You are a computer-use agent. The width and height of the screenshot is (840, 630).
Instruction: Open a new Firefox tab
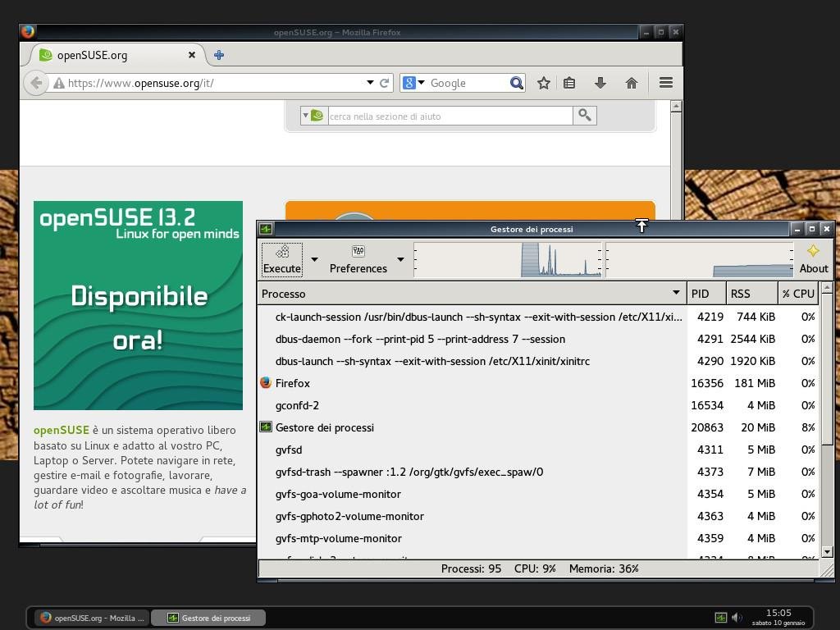[x=218, y=55]
